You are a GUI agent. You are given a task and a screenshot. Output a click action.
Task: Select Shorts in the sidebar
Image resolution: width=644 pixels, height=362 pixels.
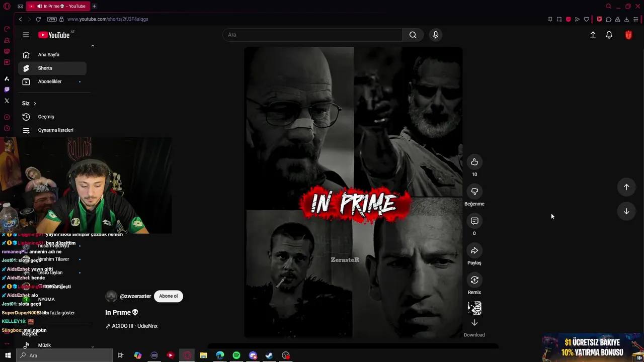(52, 68)
